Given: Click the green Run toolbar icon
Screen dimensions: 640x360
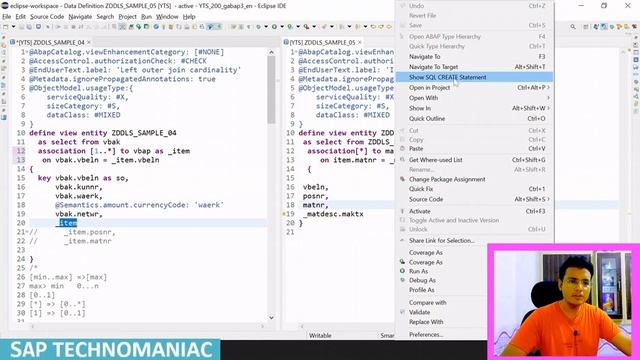Looking at the screenshot, I should pos(274,27).
